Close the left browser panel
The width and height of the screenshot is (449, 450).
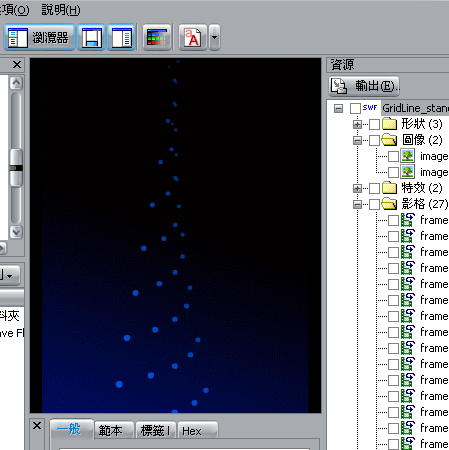[17, 64]
